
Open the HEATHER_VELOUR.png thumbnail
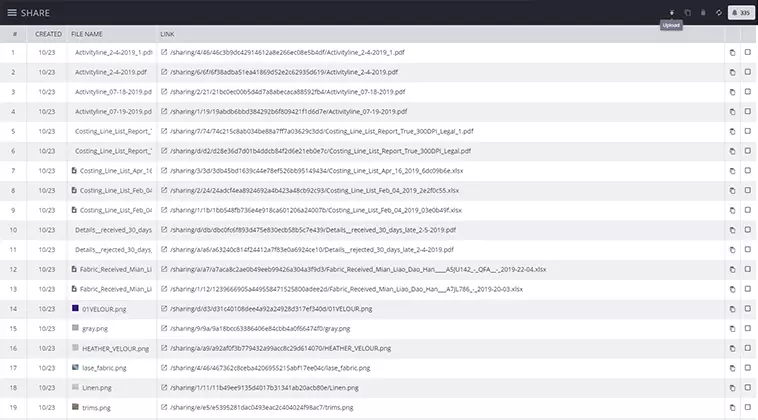pos(75,348)
